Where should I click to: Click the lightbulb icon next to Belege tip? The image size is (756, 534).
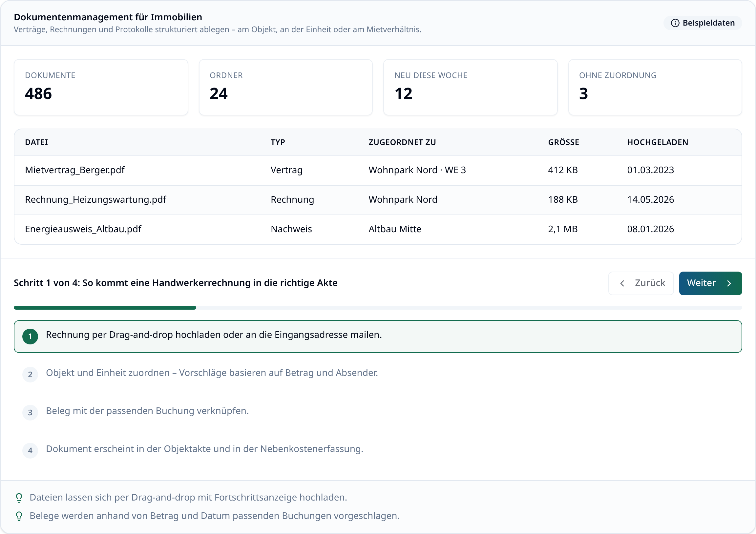click(x=19, y=516)
